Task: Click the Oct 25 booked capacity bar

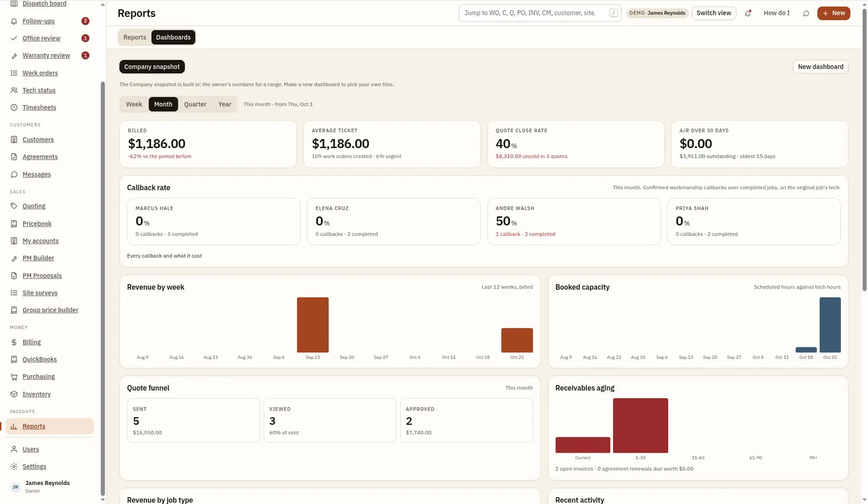Action: [830, 325]
